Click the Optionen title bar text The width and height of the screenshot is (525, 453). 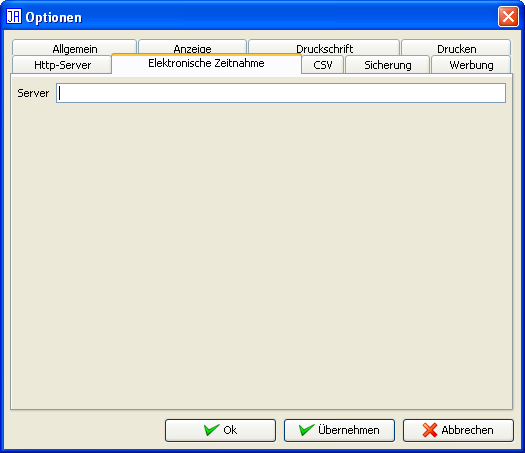tap(54, 17)
